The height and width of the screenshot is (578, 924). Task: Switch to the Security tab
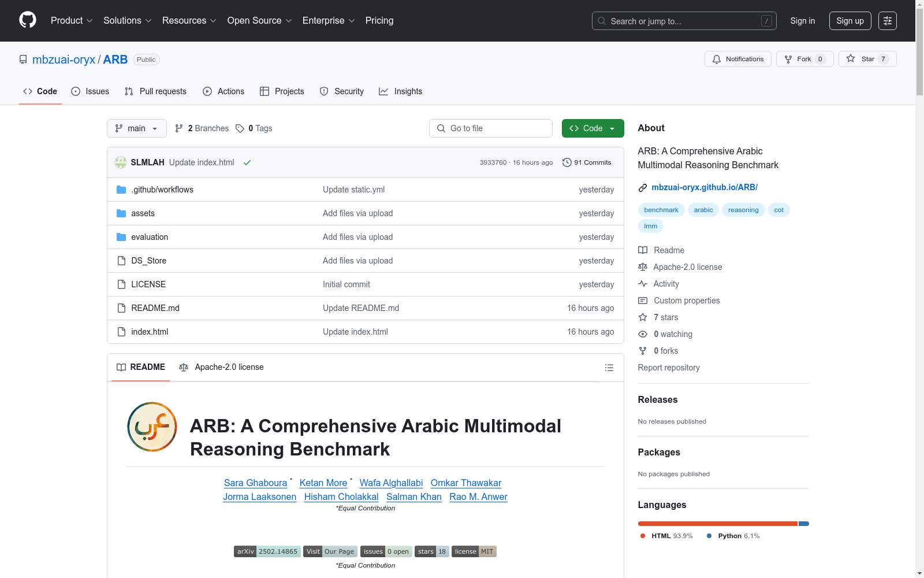342,91
